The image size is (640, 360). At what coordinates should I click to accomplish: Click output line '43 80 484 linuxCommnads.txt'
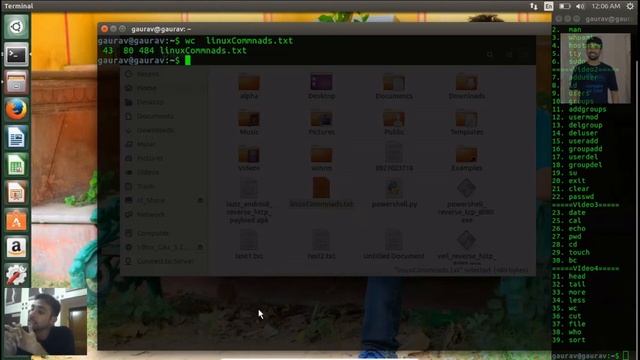(174, 51)
